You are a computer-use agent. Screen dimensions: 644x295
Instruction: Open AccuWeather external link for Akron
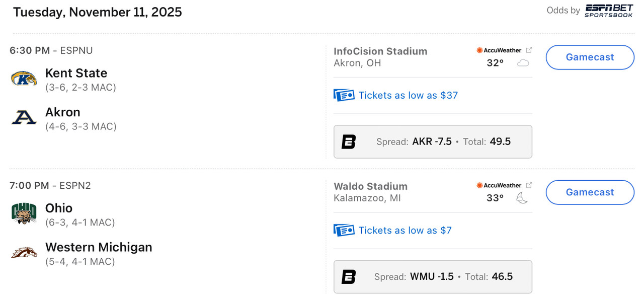tap(529, 50)
